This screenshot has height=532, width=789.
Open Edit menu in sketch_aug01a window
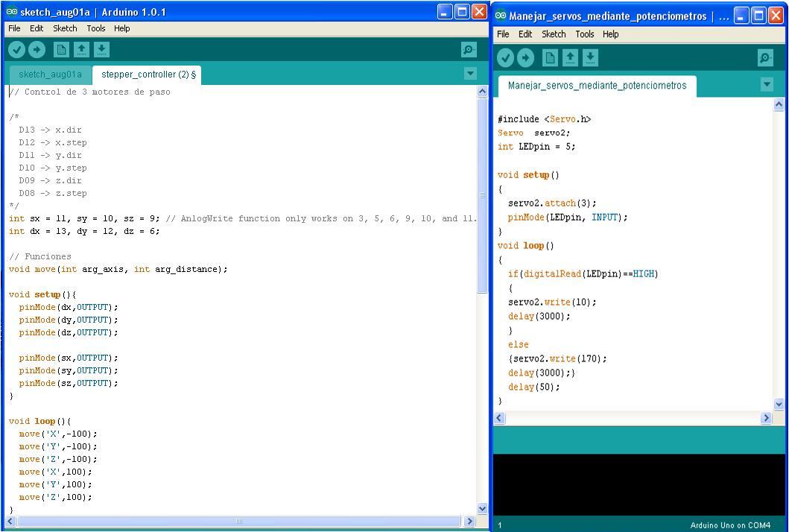pyautogui.click(x=37, y=28)
